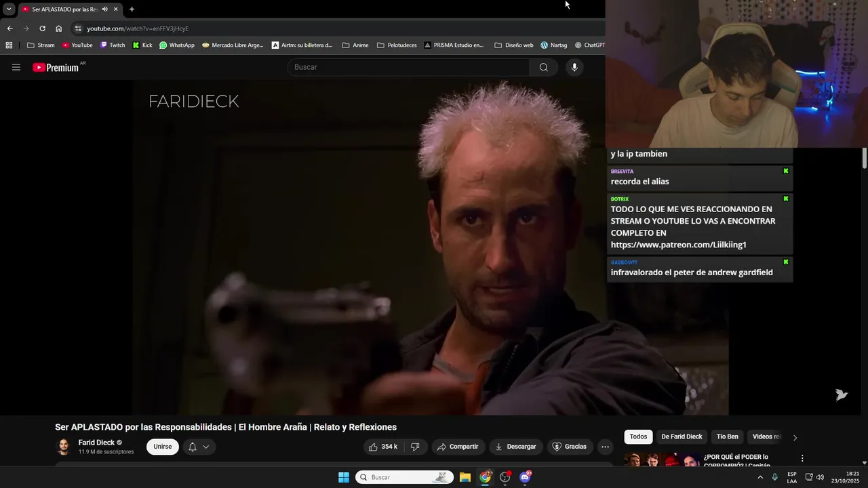Close the Ser APLASTADO browser tab

(115, 9)
